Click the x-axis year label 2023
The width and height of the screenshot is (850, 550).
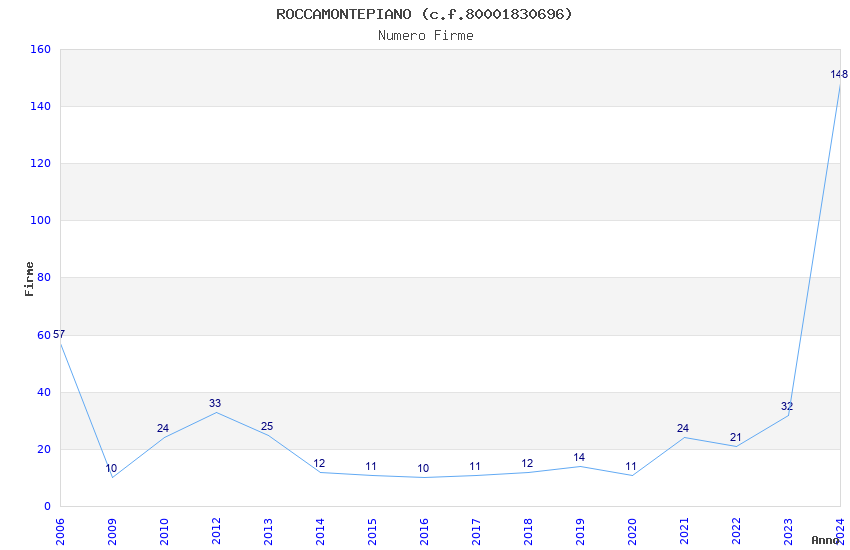pos(788,532)
